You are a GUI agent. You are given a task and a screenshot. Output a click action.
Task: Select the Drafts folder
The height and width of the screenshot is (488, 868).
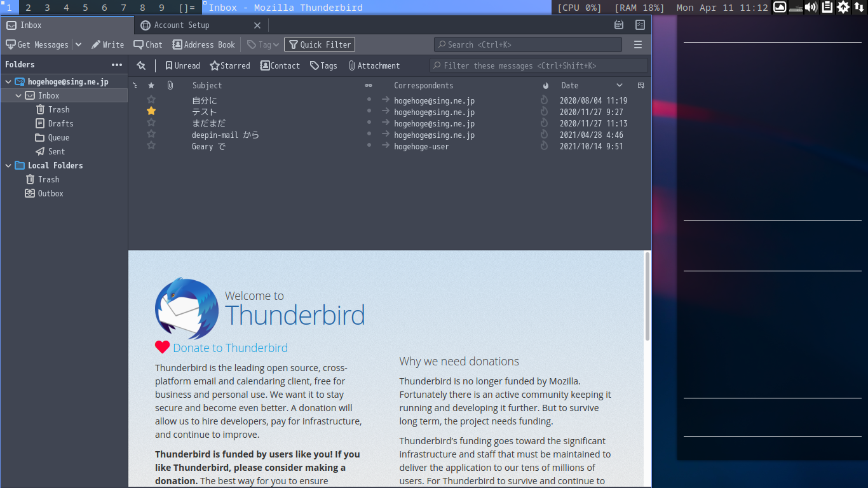[x=55, y=123]
